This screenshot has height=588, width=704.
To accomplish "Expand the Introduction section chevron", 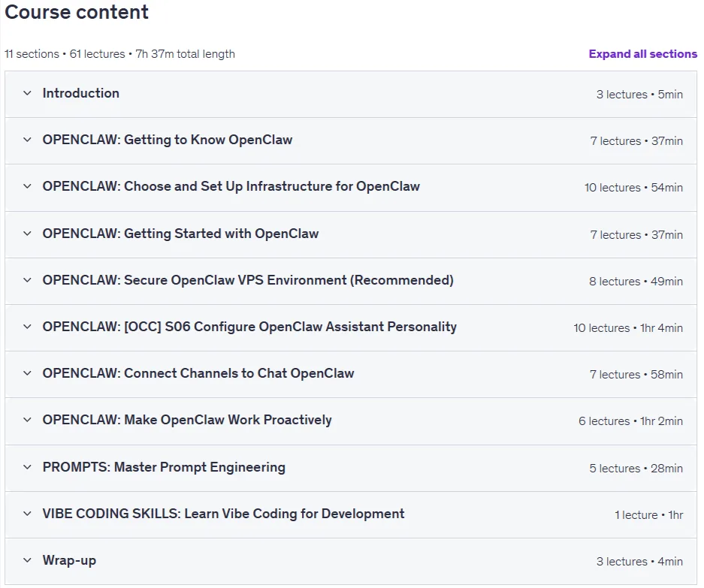I will (27, 93).
